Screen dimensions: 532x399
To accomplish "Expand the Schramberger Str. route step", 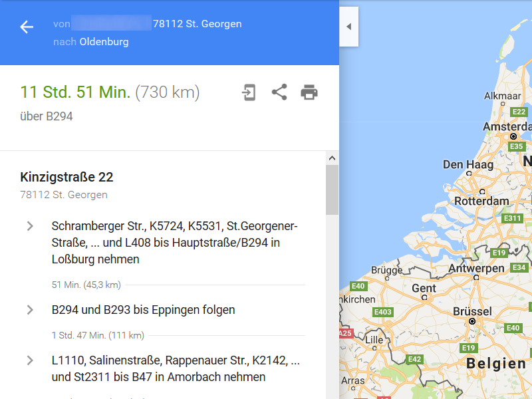I will click(x=30, y=226).
